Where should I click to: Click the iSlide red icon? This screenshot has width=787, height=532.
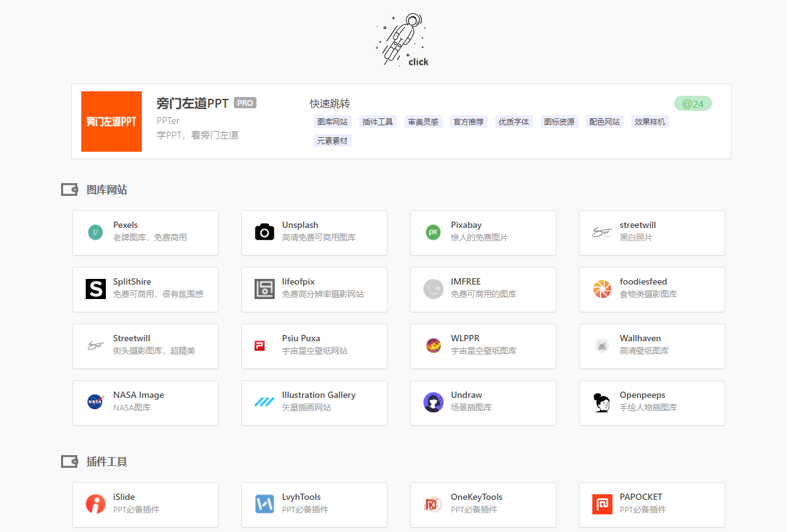tap(96, 504)
